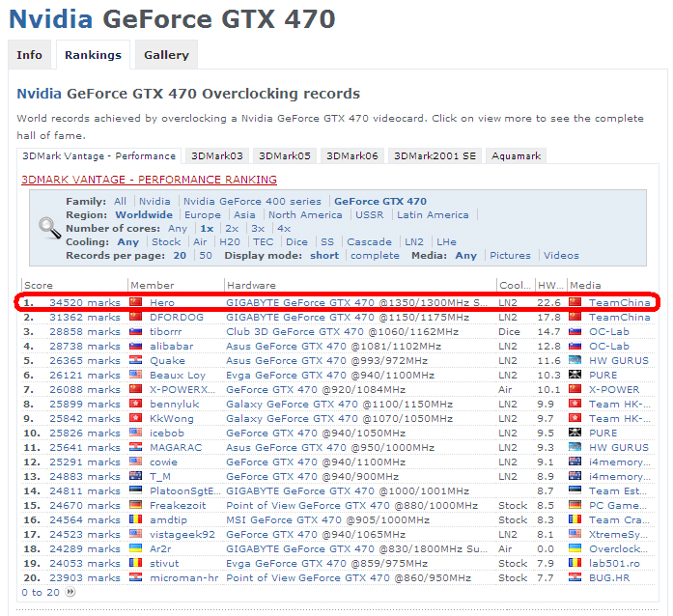Screen dimensions: 673x616
Task: Click the magnifying glass search icon
Action: (x=50, y=228)
